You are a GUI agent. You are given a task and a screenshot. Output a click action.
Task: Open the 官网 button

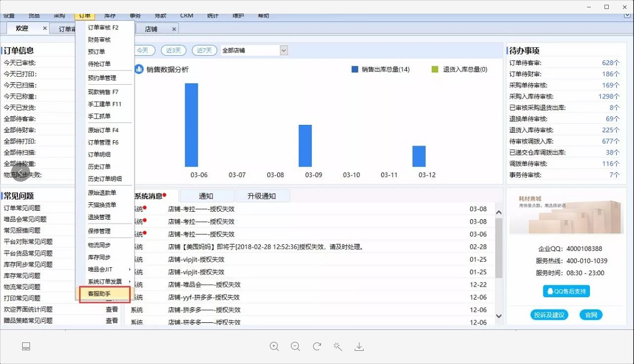click(x=591, y=315)
